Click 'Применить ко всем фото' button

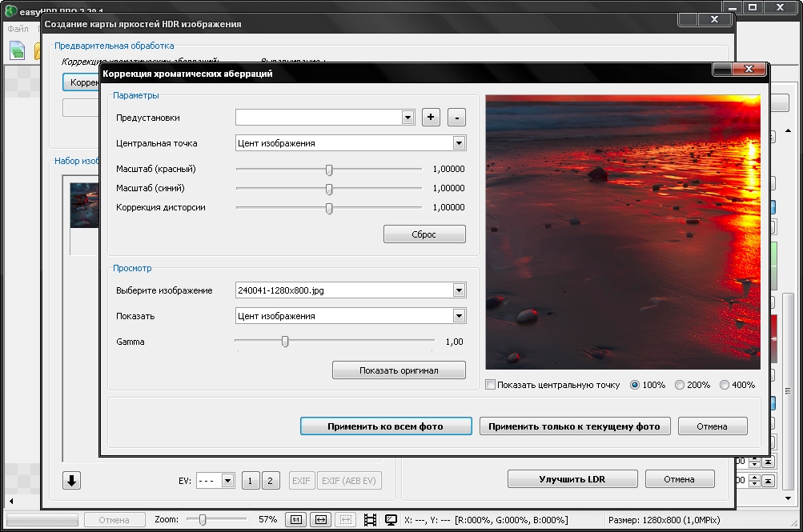385,426
